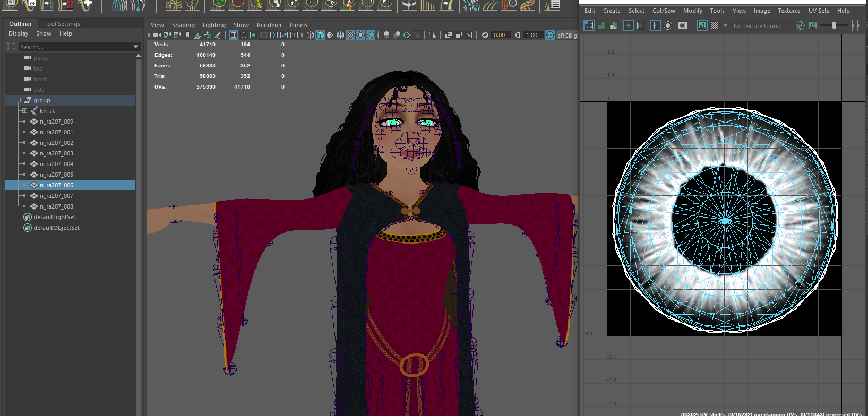Click the UV editor RGB channels icon
Screen dimensions: 868x416
point(800,25)
